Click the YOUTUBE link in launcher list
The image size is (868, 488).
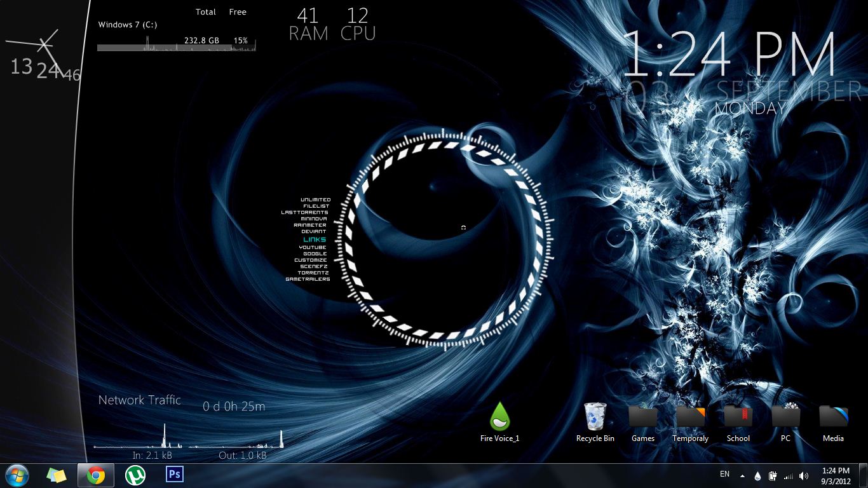pos(313,247)
